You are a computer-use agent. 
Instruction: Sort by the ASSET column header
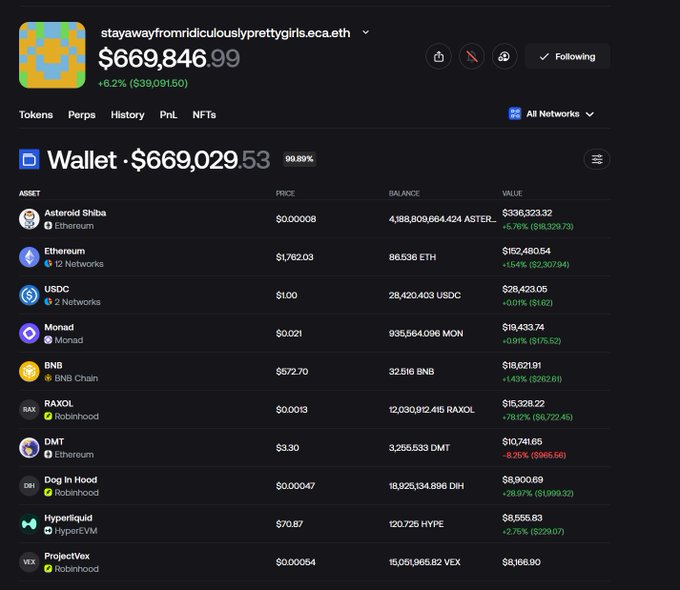pos(29,193)
